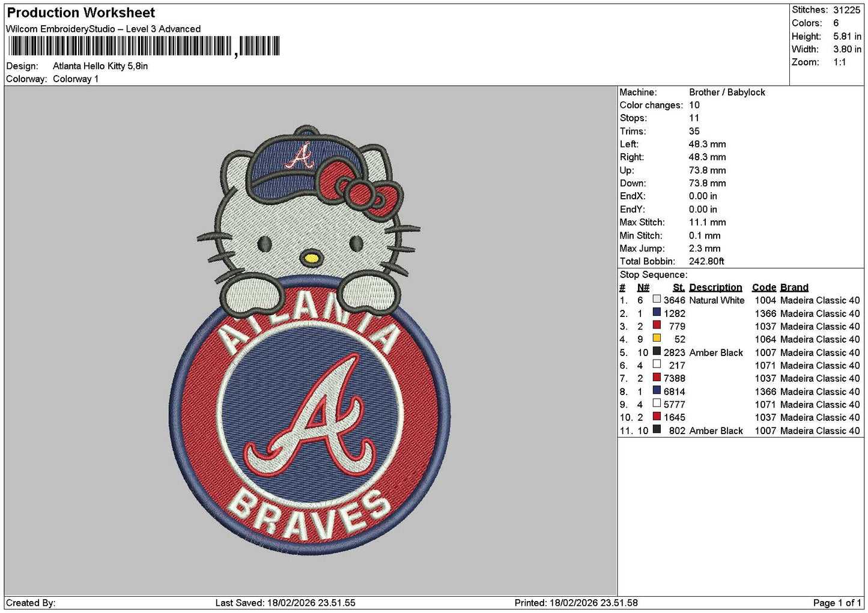
Task: Click the Total Bobbin value "242.80ft"
Action: (x=706, y=261)
